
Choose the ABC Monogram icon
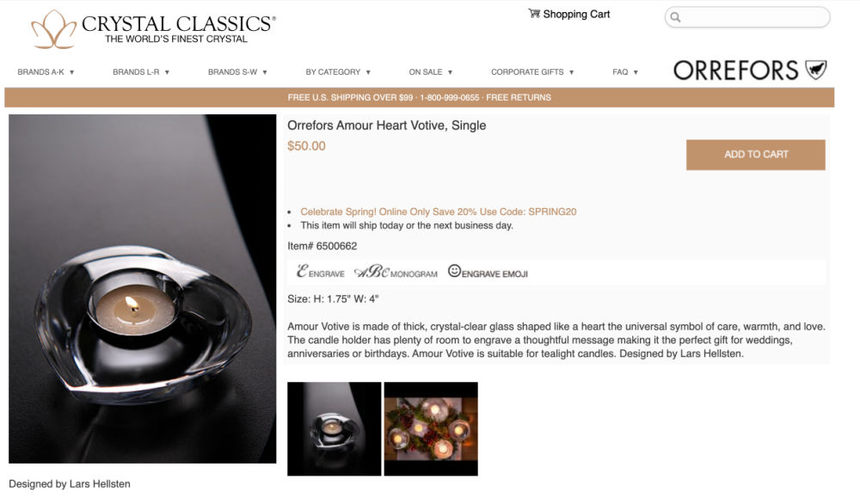point(396,272)
